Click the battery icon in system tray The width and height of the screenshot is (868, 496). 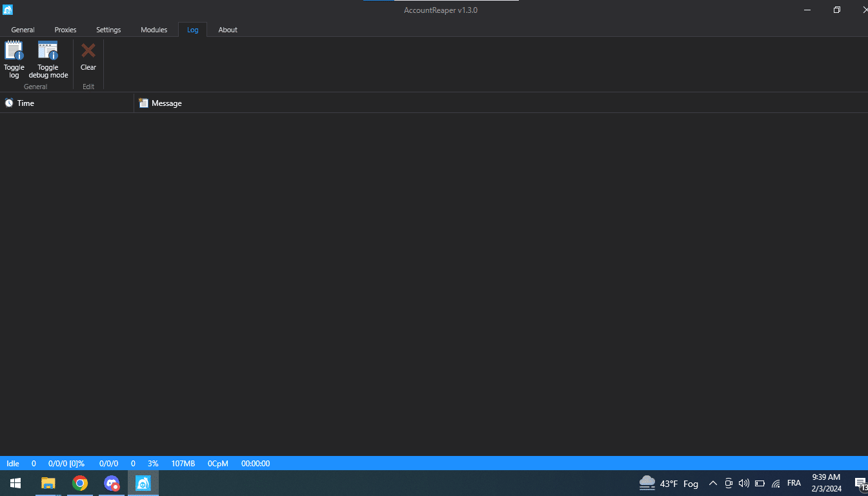(760, 483)
